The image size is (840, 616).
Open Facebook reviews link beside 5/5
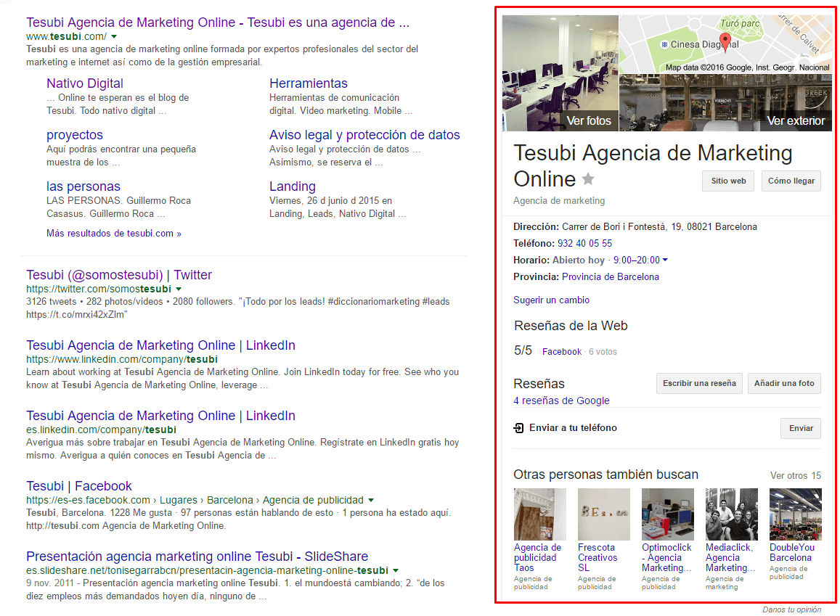[x=561, y=352]
